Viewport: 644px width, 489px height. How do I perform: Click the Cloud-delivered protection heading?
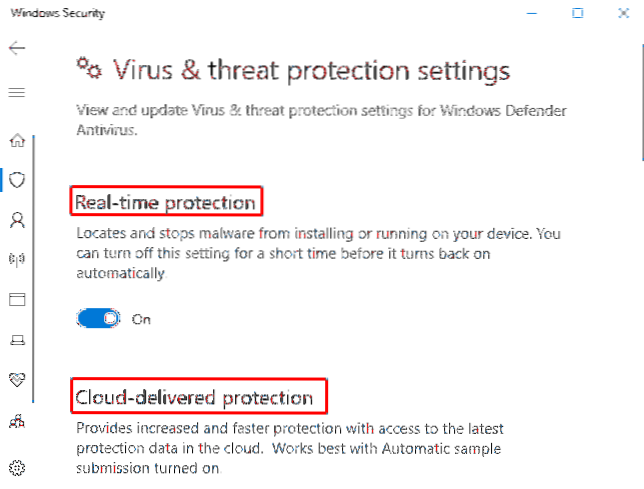194,398
